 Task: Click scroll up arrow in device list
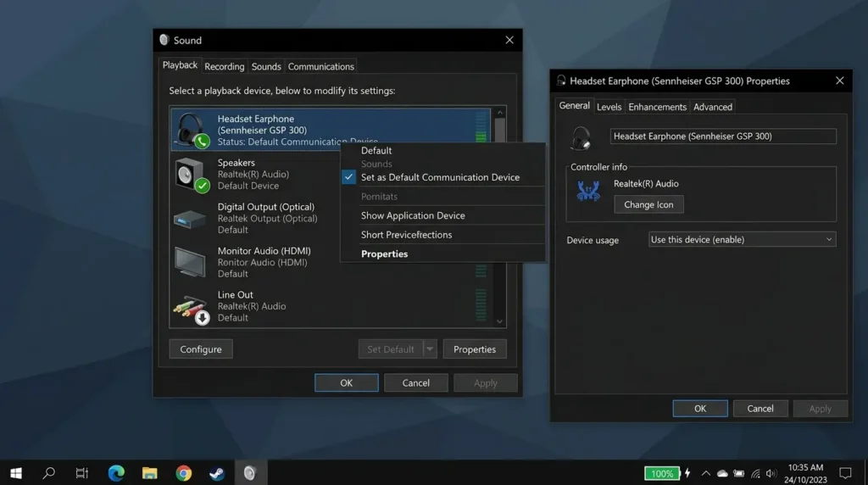pos(500,113)
